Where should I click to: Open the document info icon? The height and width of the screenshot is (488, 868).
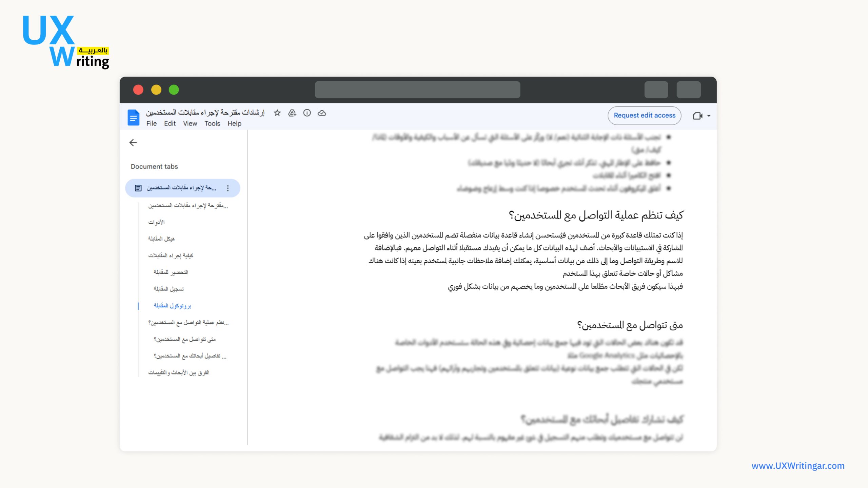[x=307, y=113]
